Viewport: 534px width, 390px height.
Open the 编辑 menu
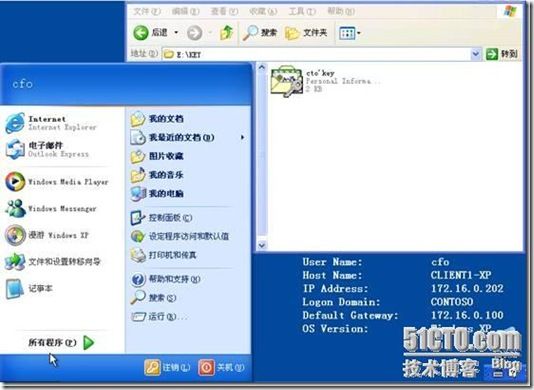coord(185,12)
